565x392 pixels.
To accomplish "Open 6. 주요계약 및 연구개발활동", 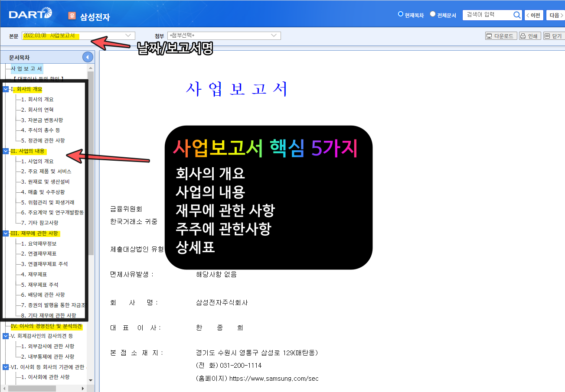I will (52, 213).
